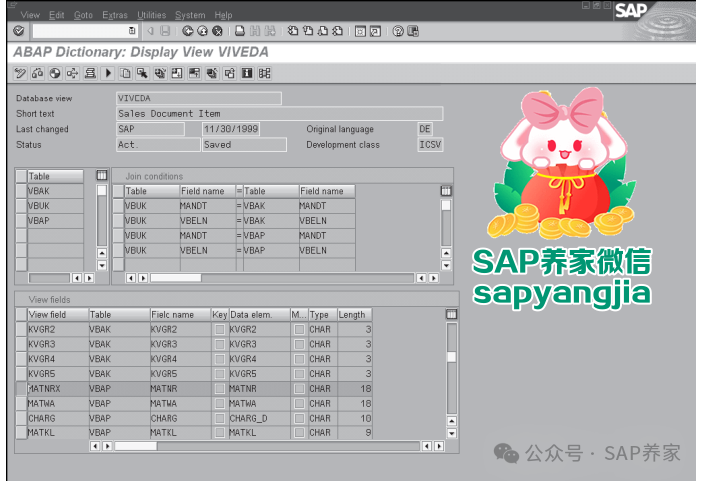Tick the M... checkbox for KVGR4 row
This screenshot has height=481, width=703.
pyautogui.click(x=299, y=359)
